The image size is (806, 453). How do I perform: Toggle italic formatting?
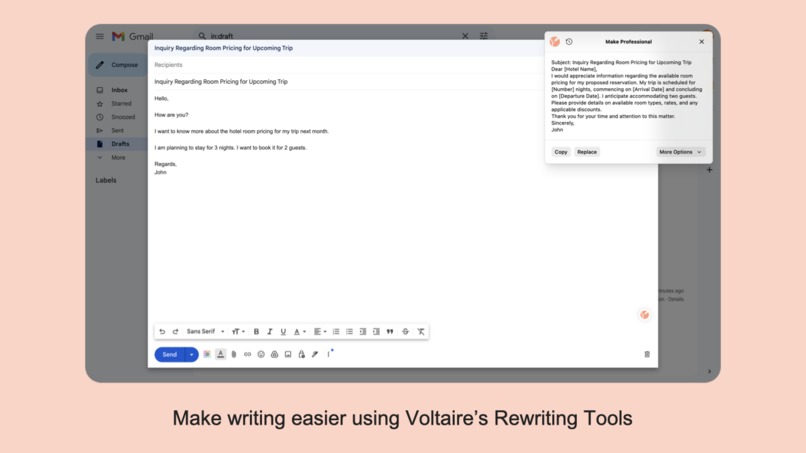269,332
